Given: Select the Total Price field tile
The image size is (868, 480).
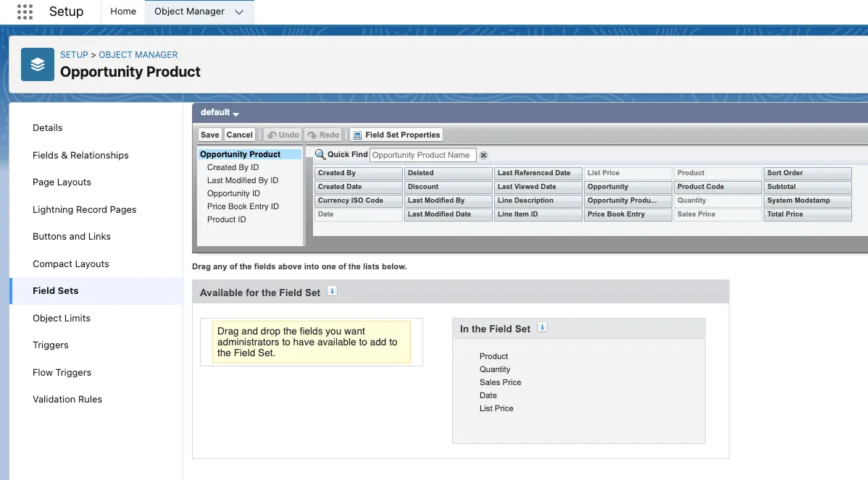Looking at the screenshot, I should 806,214.
